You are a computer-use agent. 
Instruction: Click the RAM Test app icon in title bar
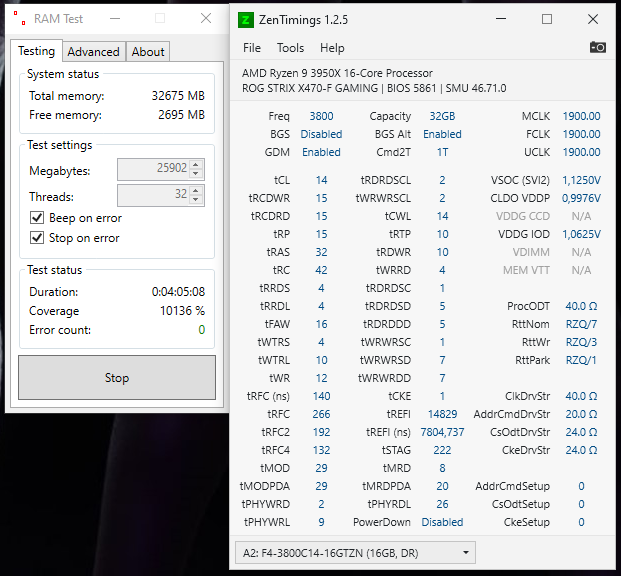point(19,18)
